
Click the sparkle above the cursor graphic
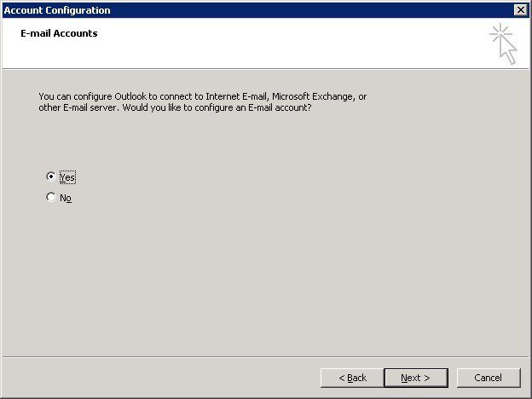(x=500, y=32)
